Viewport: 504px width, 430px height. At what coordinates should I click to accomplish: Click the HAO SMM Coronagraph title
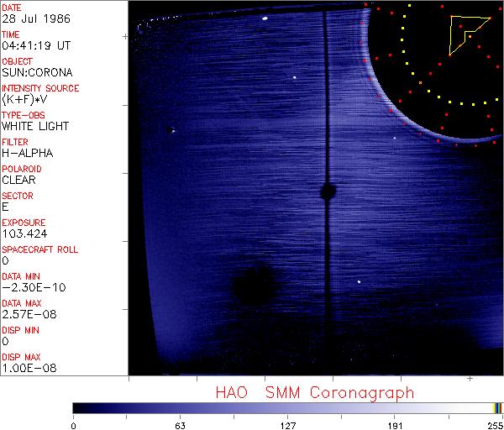(315, 392)
